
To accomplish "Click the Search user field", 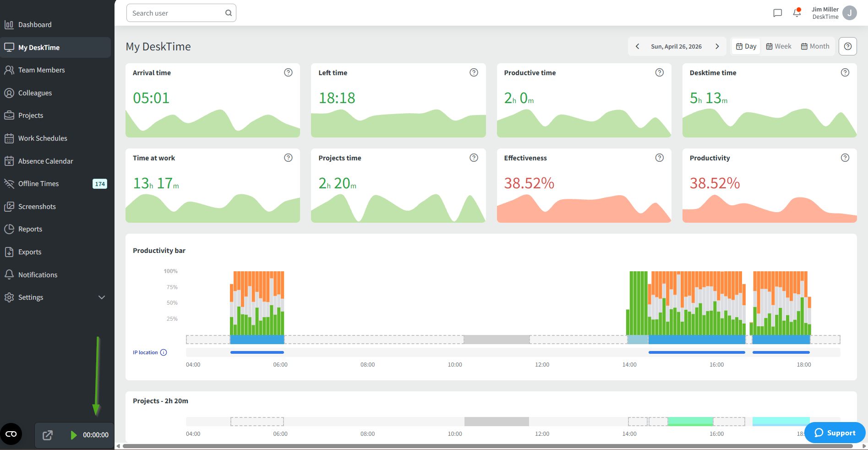I will [x=181, y=13].
